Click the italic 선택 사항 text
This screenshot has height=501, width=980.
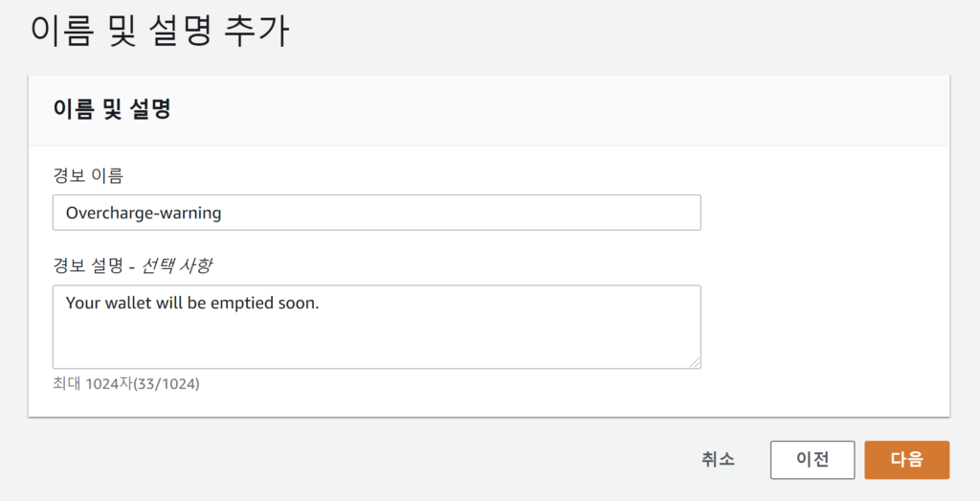tap(177, 264)
